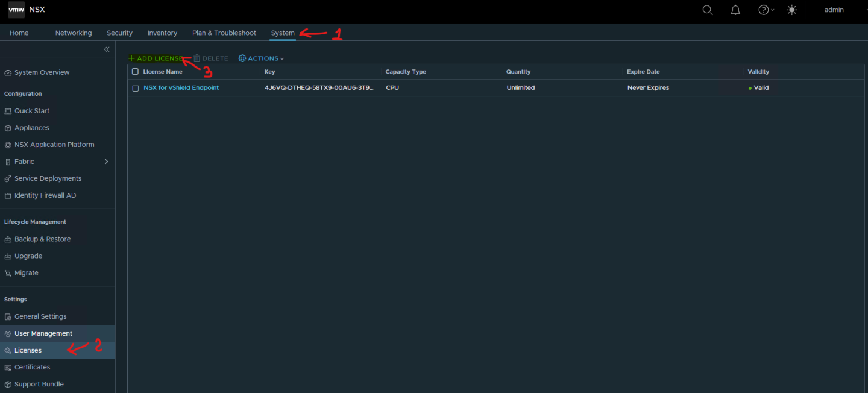Open the admin user menu
The height and width of the screenshot is (393, 868).
[x=834, y=10]
